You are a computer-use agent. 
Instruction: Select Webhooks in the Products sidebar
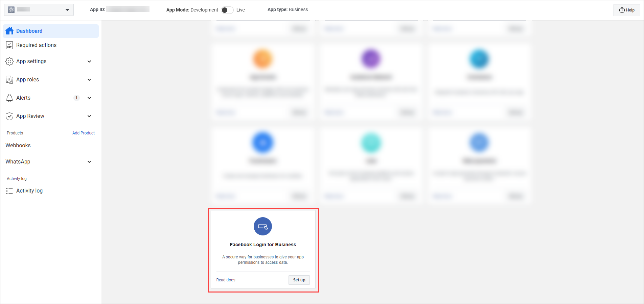(18, 145)
